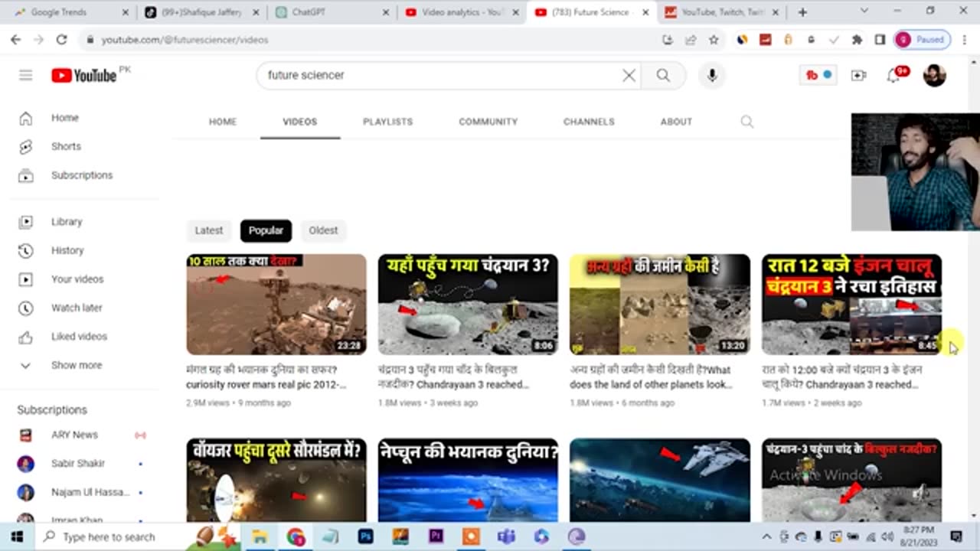This screenshot has width=980, height=551.
Task: Open File Explorer from the taskbar
Action: coord(260,536)
